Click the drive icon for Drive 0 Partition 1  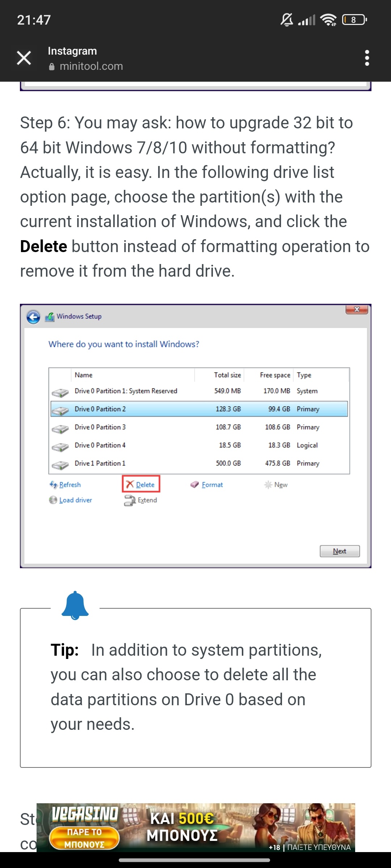pos(60,392)
